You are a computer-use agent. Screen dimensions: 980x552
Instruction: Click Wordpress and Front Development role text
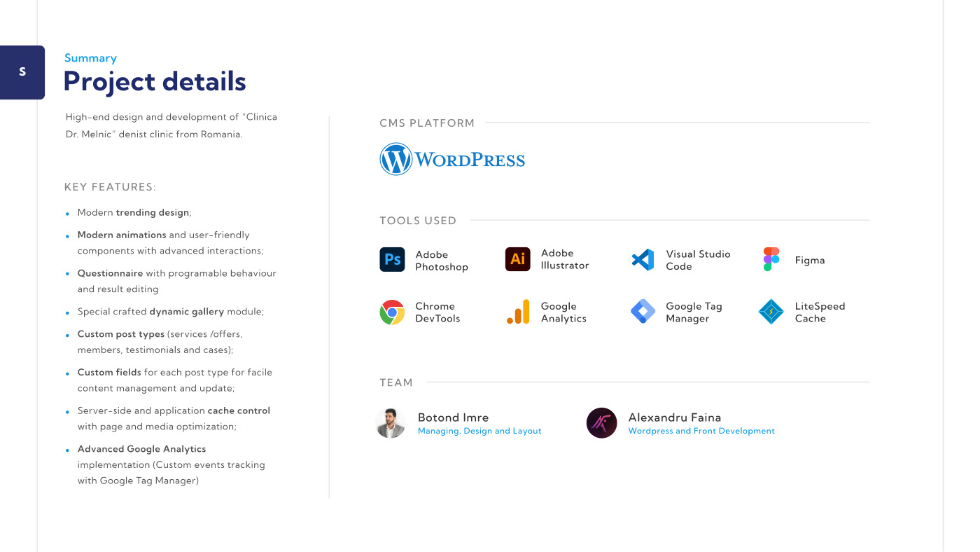point(701,432)
